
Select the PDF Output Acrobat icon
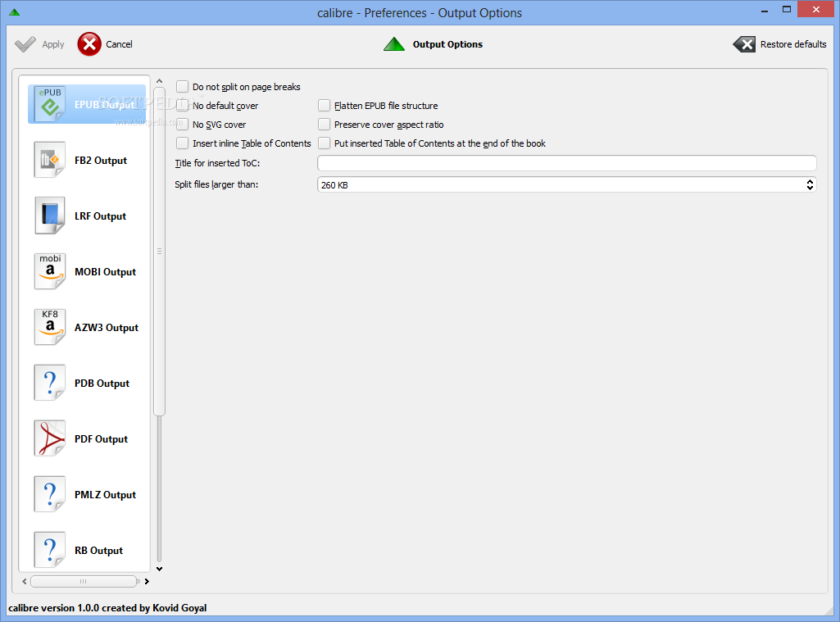pos(50,438)
